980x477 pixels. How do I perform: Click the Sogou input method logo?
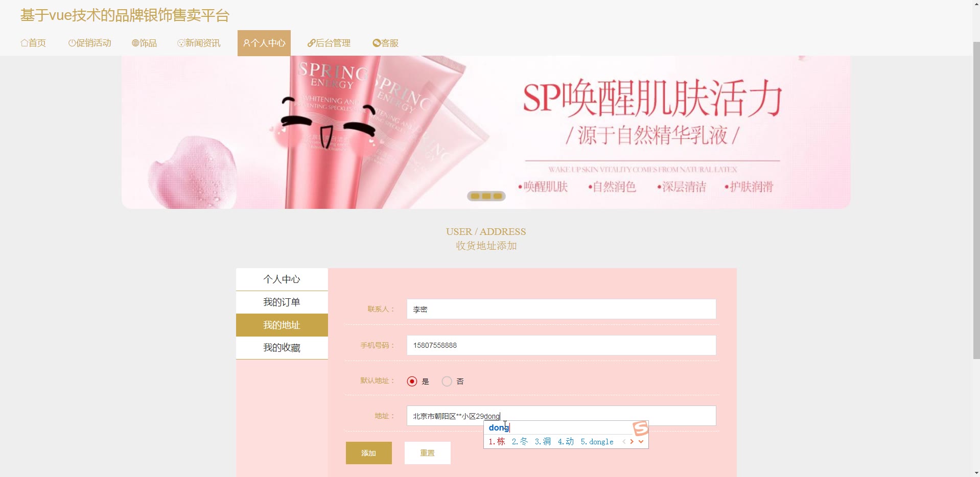click(x=640, y=428)
